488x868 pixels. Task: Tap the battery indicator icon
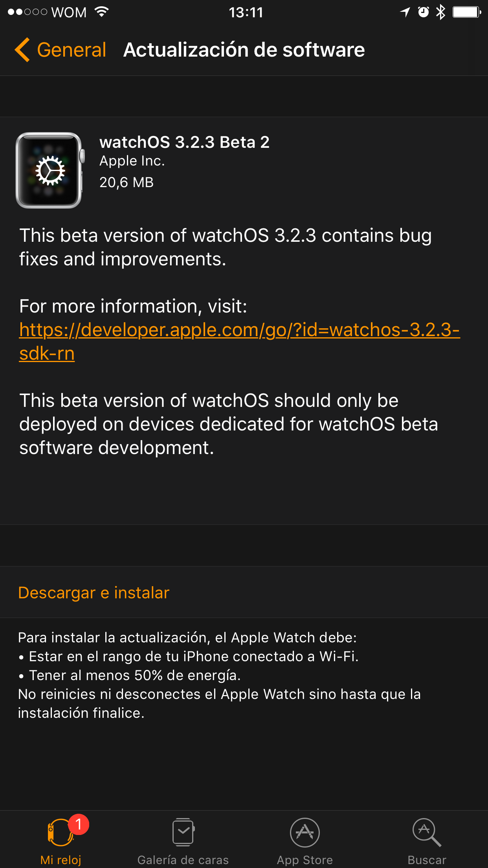pyautogui.click(x=467, y=12)
